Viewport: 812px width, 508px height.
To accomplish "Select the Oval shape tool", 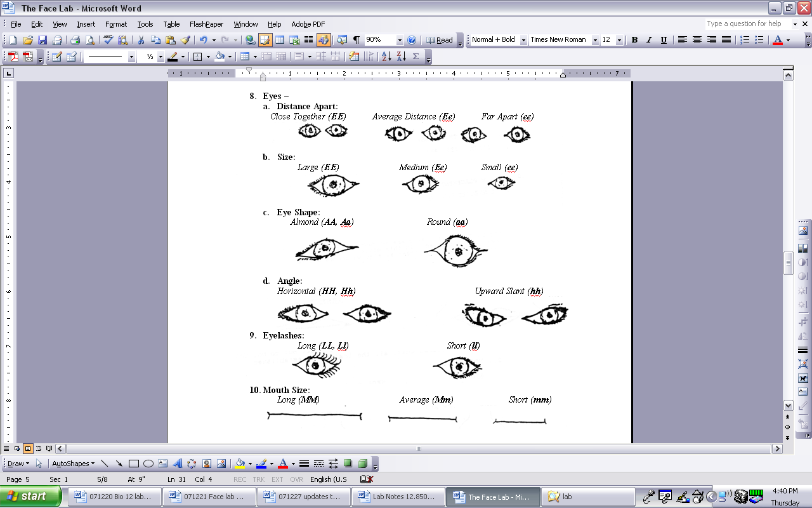I will 148,464.
